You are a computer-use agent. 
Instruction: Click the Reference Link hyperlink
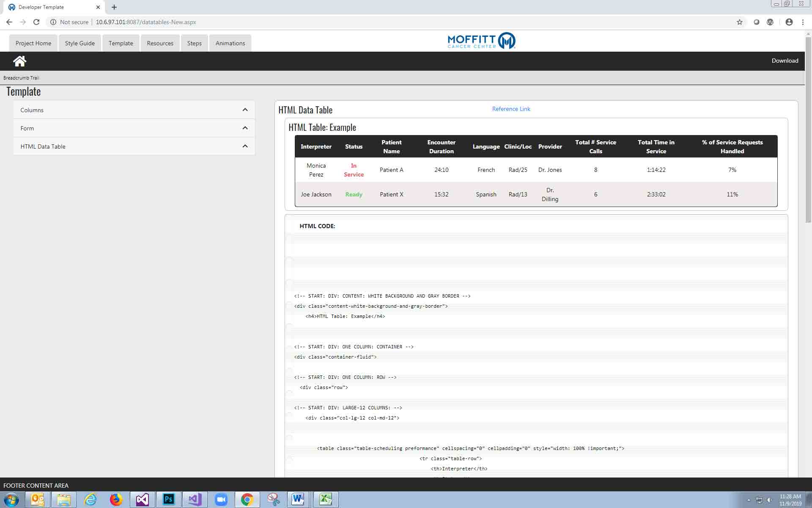pos(511,109)
